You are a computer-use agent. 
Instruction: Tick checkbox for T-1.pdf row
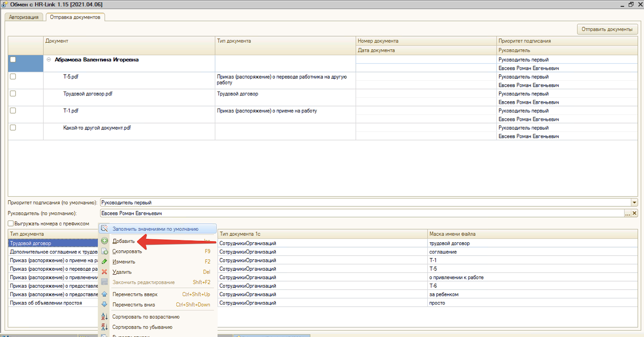(x=13, y=110)
